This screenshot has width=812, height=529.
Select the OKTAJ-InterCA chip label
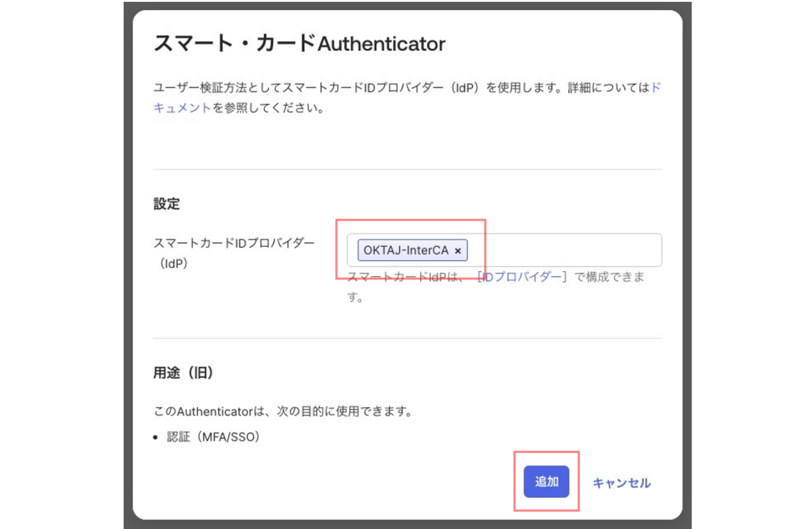[x=406, y=251]
